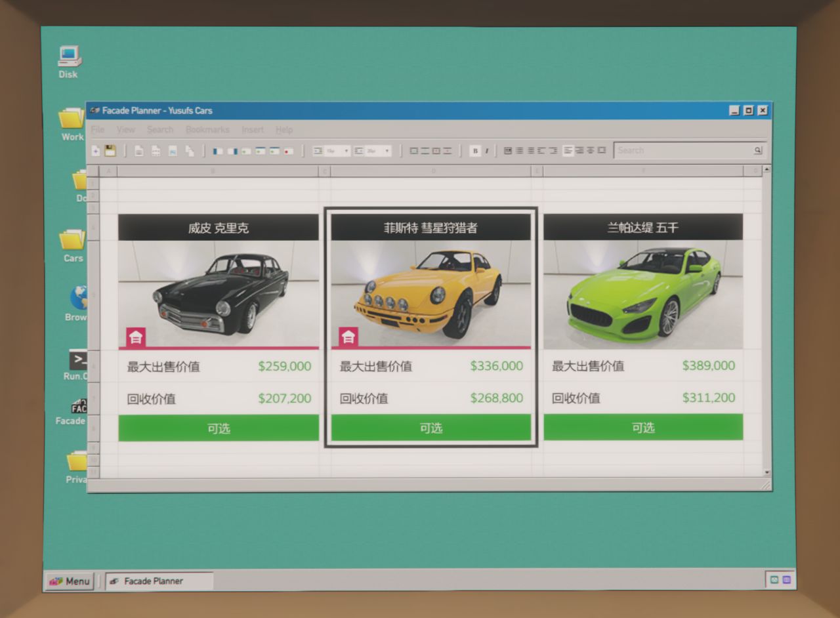Image resolution: width=840 pixels, height=618 pixels.
Task: Click the $259,000 max sale value
Action: coord(285,366)
